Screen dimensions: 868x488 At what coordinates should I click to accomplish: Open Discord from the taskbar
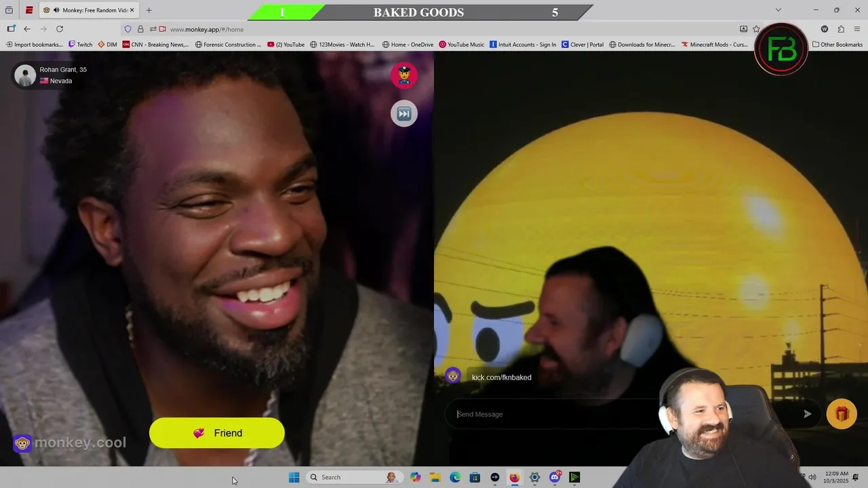point(555,477)
